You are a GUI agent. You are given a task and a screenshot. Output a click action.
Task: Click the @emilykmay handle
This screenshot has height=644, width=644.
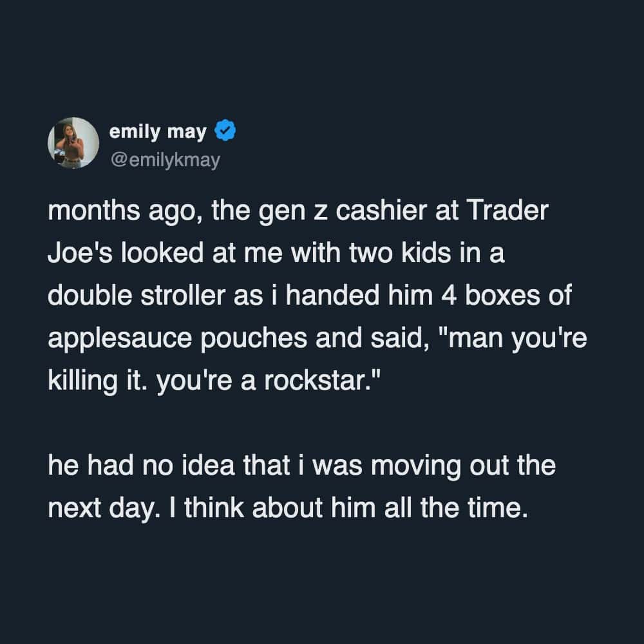point(166,159)
